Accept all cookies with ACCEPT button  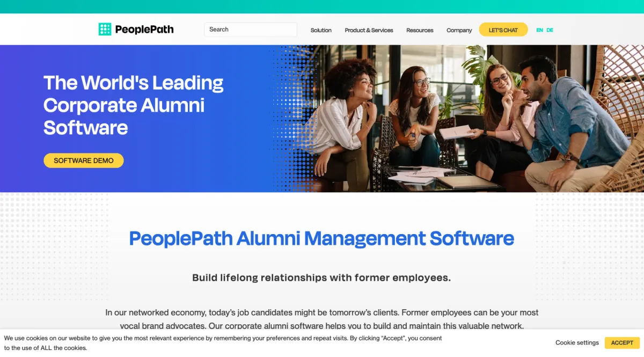(x=622, y=343)
